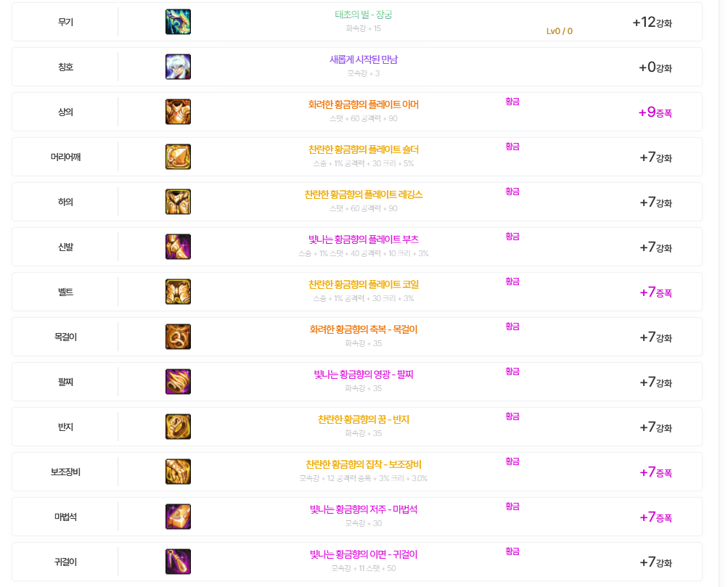This screenshot has width=728, height=587.
Task: Click the 신발 boots item icon
Action: tap(179, 247)
